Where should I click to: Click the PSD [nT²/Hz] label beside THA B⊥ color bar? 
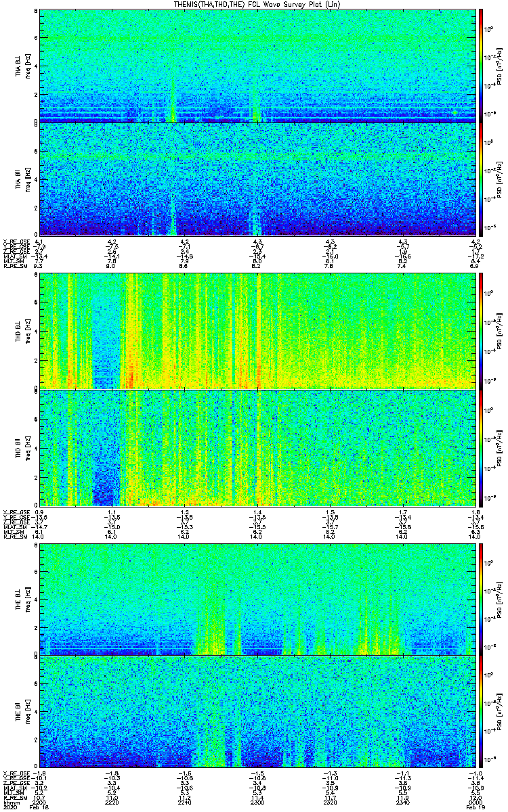point(500,66)
